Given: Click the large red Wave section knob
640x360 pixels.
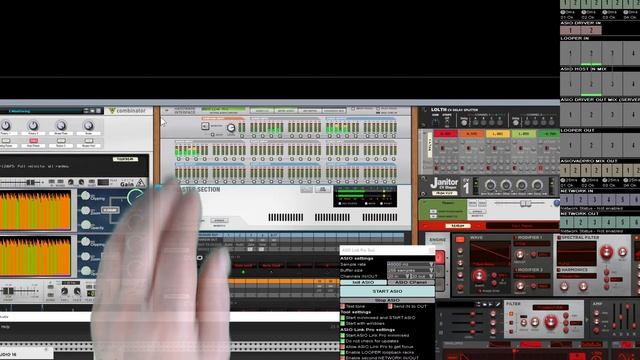Looking at the screenshot, I should tap(479, 276).
